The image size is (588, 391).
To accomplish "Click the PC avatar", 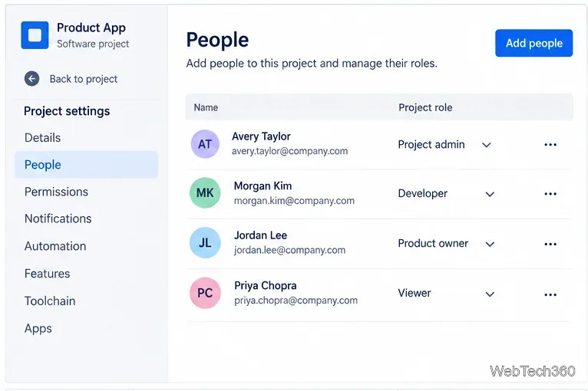I will point(205,293).
